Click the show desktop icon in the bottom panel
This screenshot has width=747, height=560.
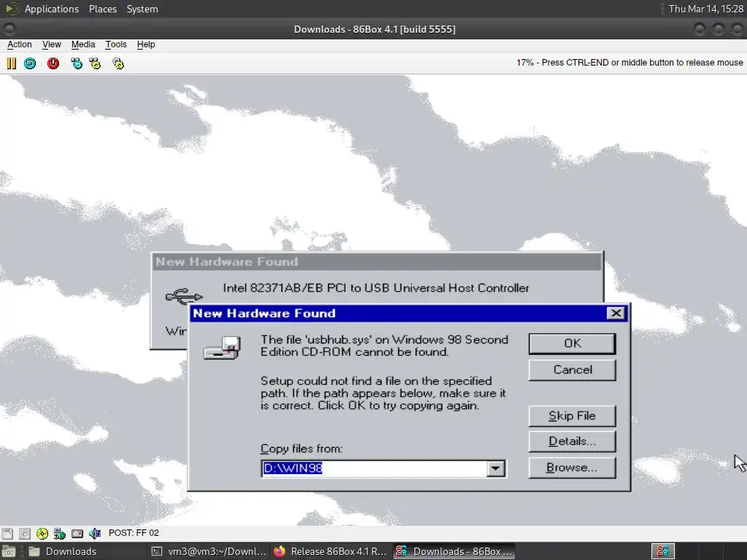tap(9, 551)
